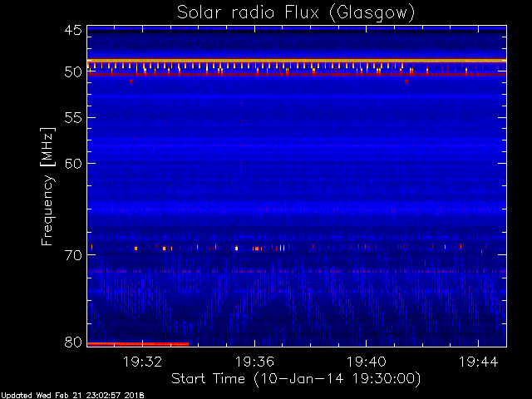Viewport: 532px width, 399px height.
Task: Click the 'Frequency [MHz]' axis label
Action: (x=47, y=186)
